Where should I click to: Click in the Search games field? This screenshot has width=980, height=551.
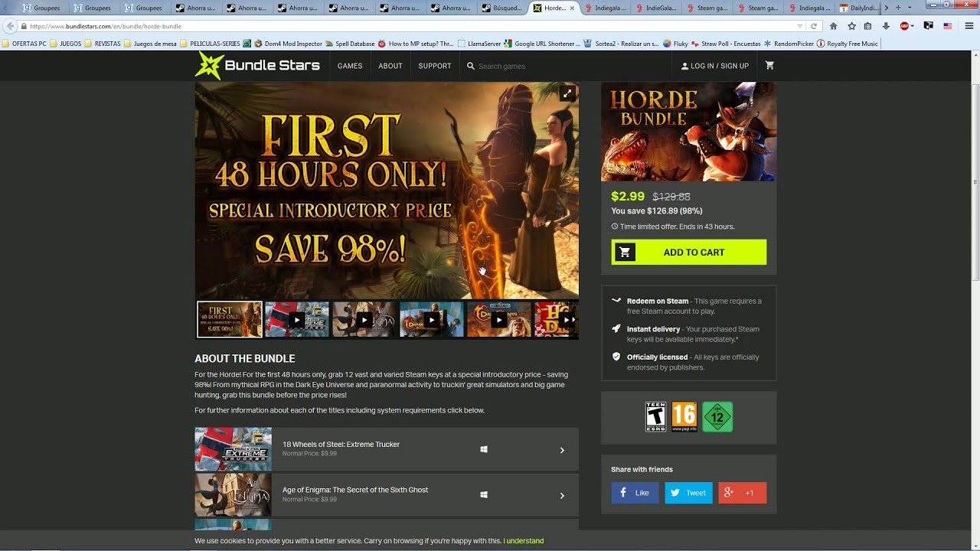[x=567, y=66]
